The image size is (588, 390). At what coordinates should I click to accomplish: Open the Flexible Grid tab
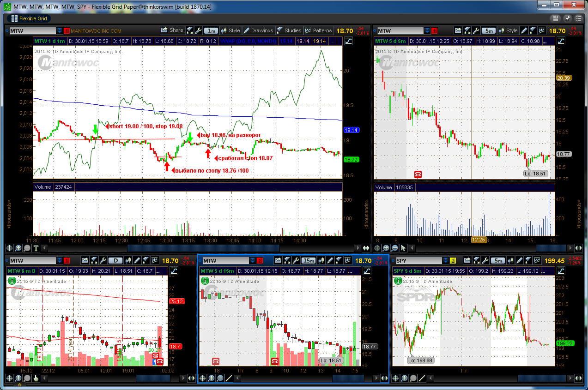29,18
